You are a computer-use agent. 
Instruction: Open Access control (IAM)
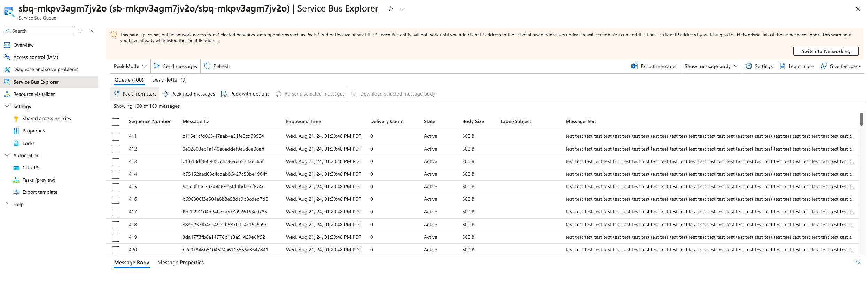36,57
